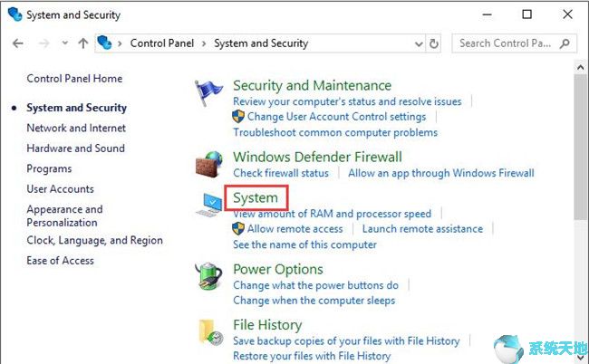Viewport: 589px width, 364px height.
Task: Open Hardware and Sound category
Action: [x=75, y=148]
